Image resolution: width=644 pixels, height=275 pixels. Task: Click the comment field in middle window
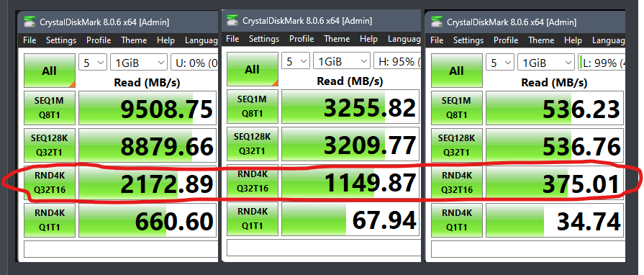[323, 248]
